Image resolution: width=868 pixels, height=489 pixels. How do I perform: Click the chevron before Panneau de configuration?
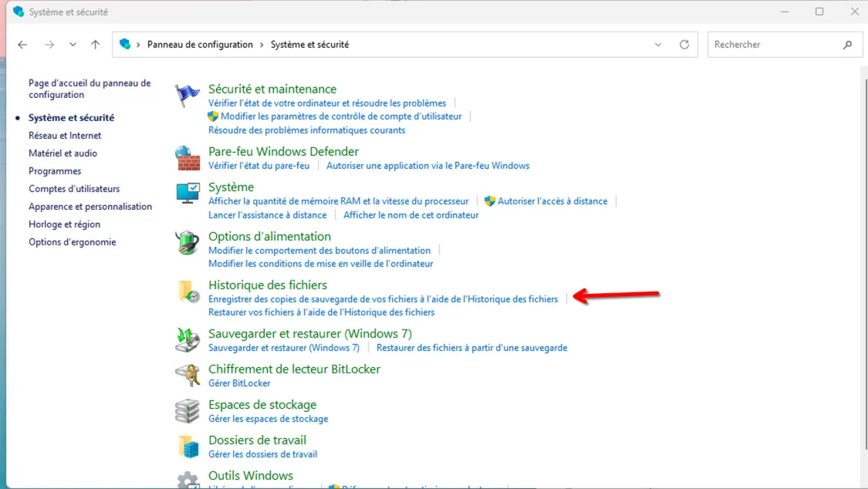click(x=138, y=44)
